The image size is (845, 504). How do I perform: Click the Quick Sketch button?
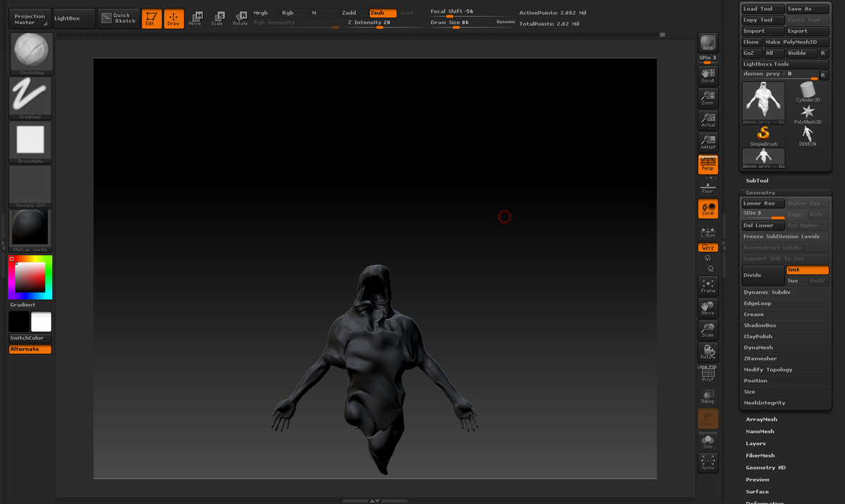click(x=118, y=19)
